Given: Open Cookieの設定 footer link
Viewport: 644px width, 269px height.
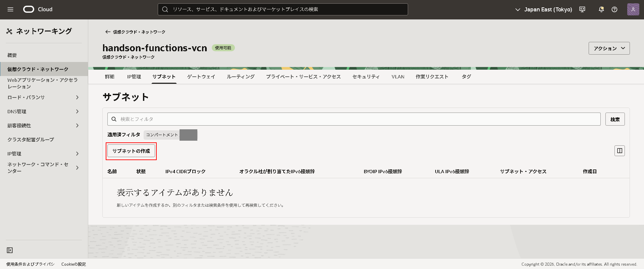Looking at the screenshot, I should coord(73,264).
